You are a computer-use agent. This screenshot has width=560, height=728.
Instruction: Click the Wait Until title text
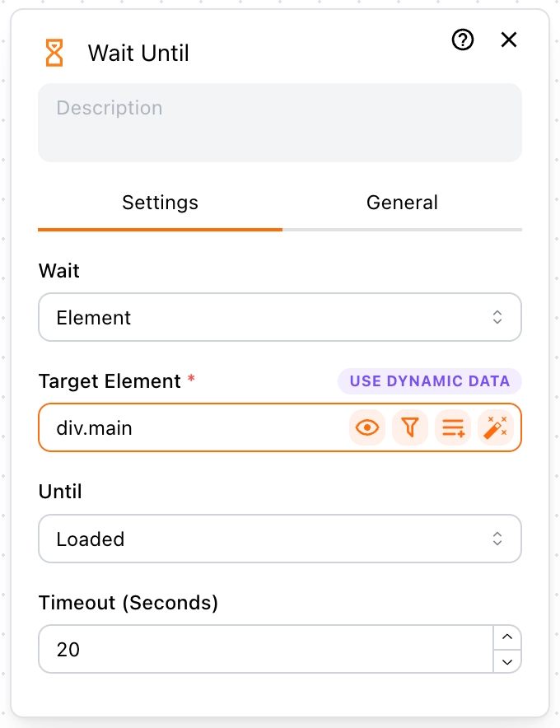[x=138, y=53]
